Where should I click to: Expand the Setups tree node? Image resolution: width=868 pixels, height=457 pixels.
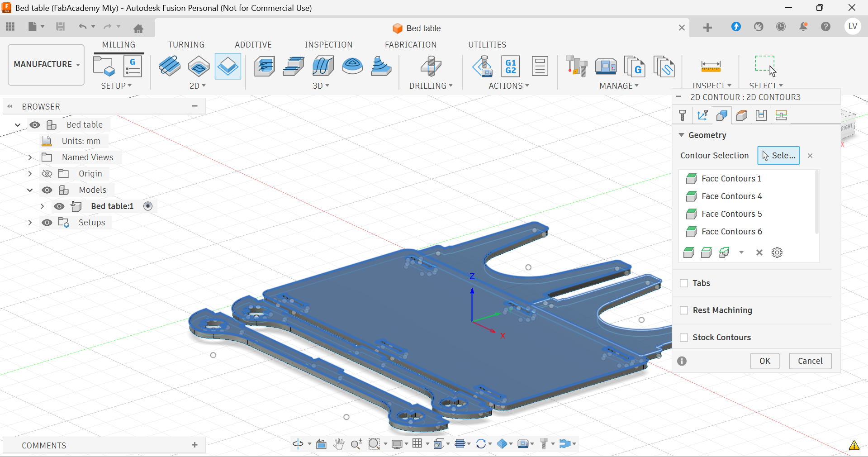[30, 223]
